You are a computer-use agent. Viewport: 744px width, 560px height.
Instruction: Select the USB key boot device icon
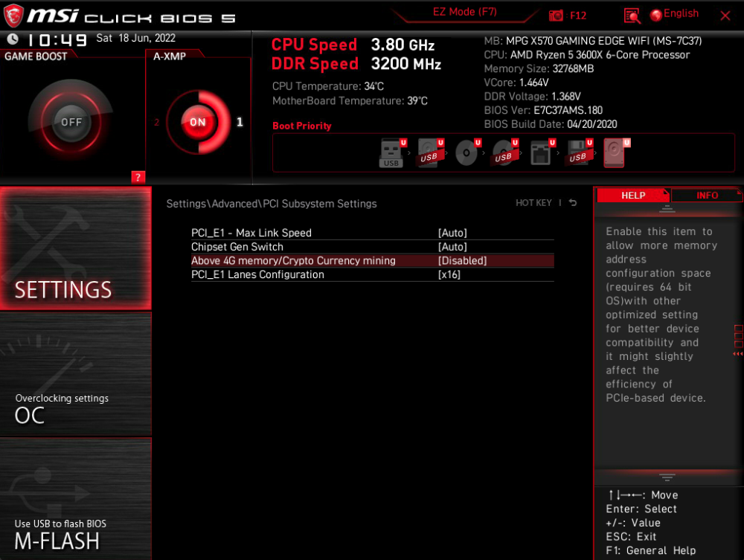tap(391, 152)
